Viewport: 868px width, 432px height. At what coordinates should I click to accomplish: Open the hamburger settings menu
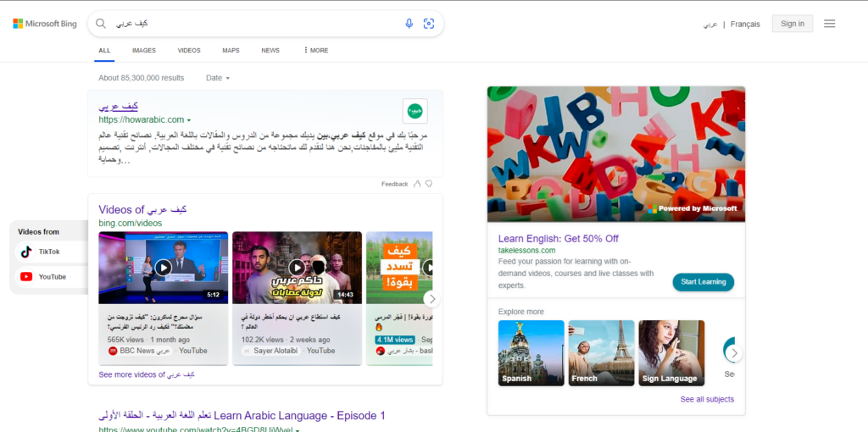(x=829, y=24)
